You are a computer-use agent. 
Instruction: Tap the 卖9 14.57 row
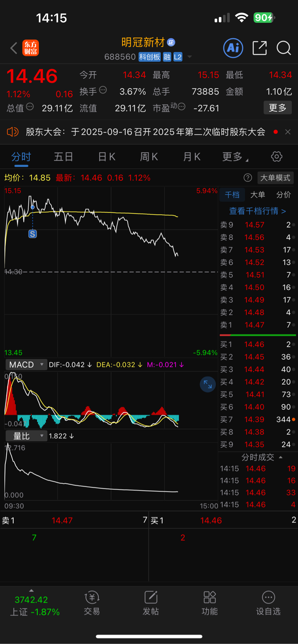tap(257, 225)
